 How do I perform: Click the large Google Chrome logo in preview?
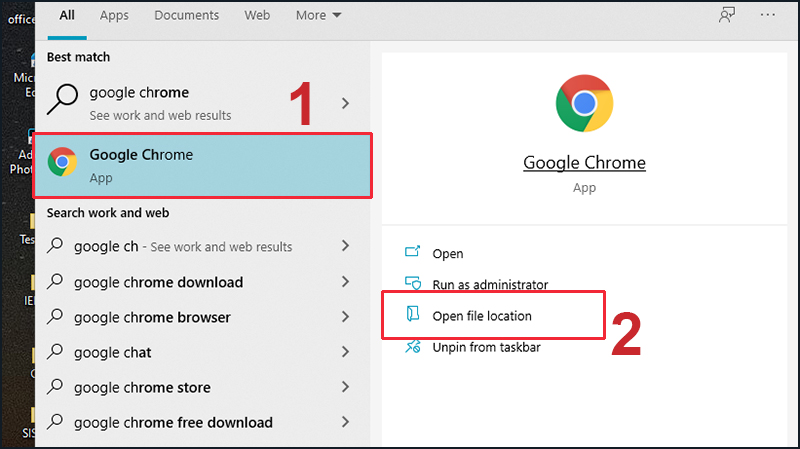(584, 104)
